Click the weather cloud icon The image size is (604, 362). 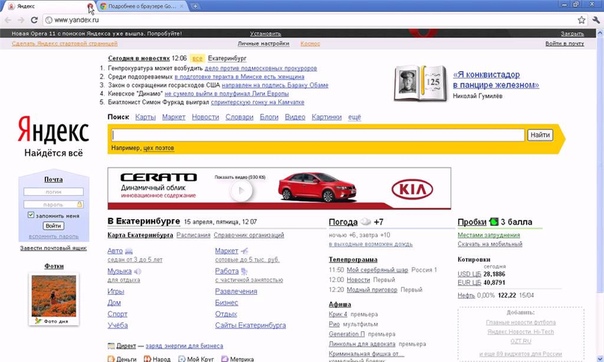(366, 222)
